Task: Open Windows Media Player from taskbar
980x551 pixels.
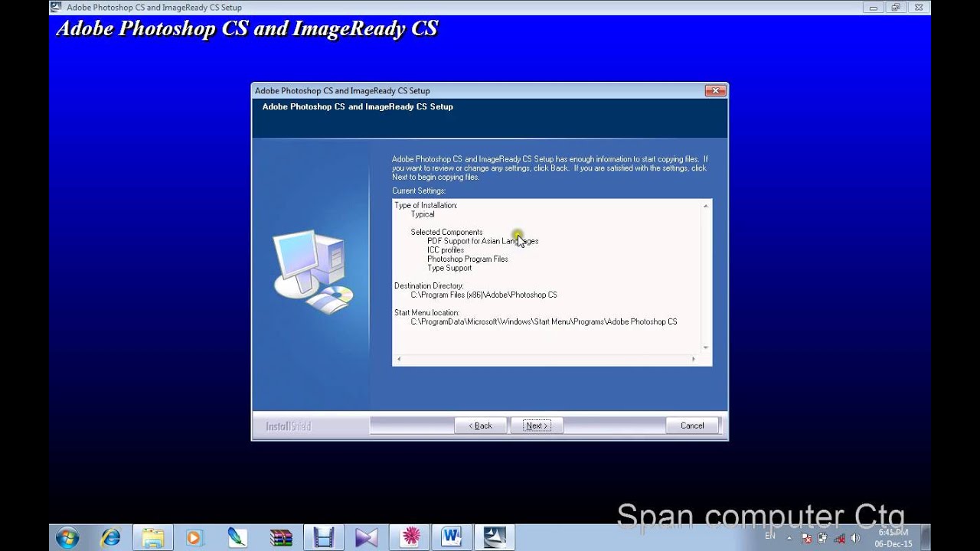Action: pyautogui.click(x=194, y=537)
